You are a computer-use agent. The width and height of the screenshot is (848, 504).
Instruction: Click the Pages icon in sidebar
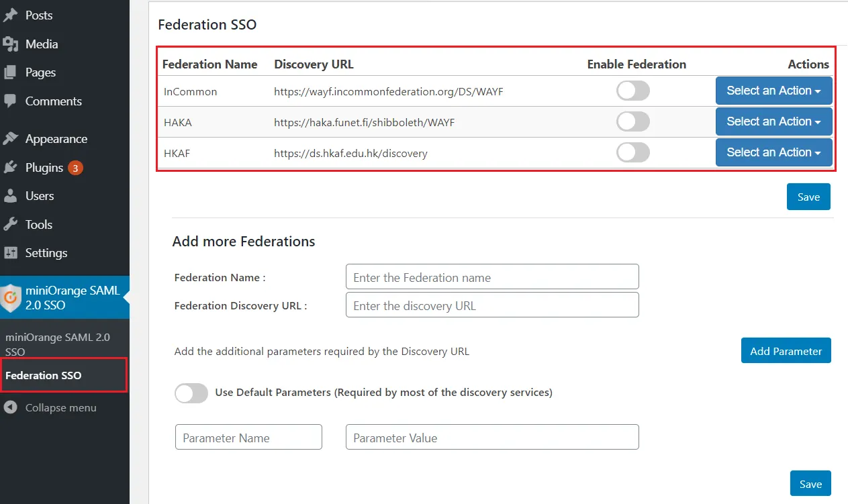coord(10,72)
